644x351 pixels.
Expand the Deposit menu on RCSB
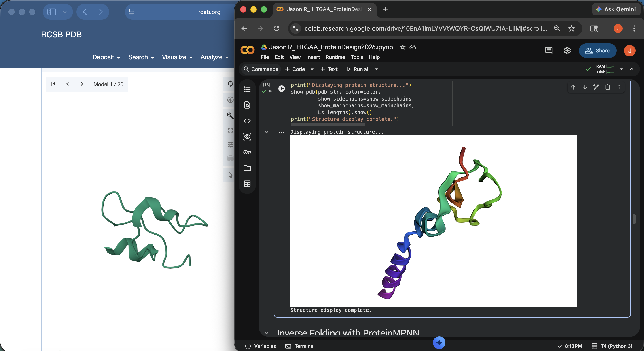(x=106, y=57)
